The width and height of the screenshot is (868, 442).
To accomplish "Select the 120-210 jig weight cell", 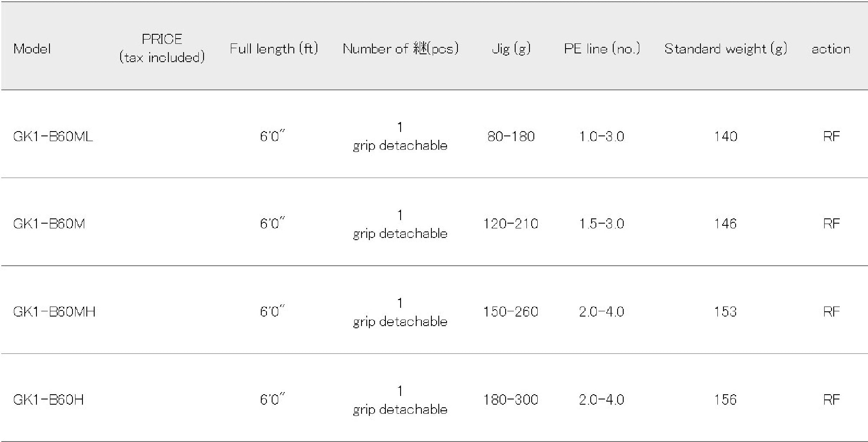I will click(x=511, y=224).
